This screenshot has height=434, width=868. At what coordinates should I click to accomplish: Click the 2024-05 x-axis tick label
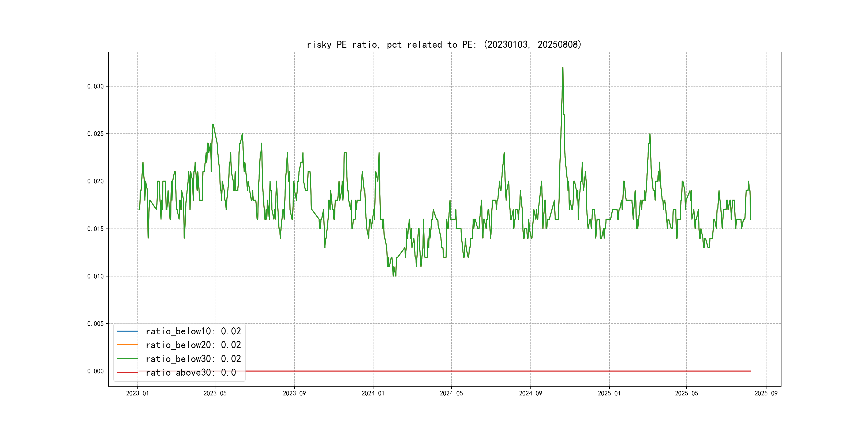point(451,393)
